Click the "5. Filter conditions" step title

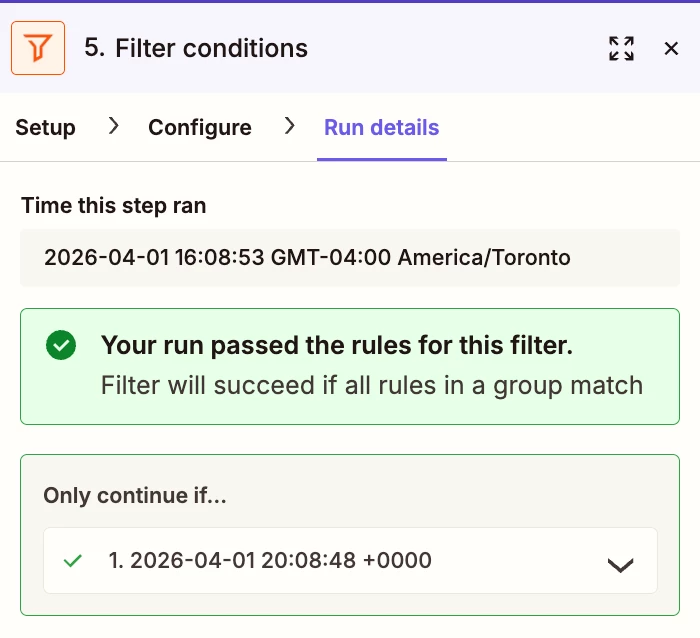[196, 48]
